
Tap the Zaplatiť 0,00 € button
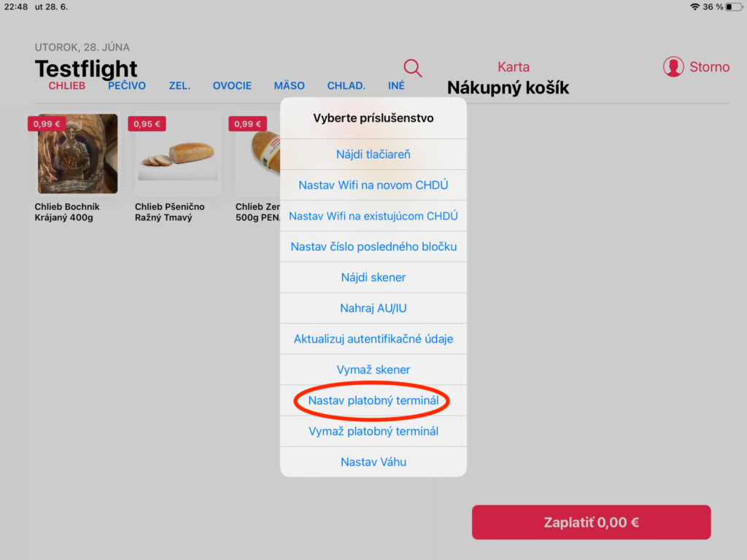[x=591, y=522]
